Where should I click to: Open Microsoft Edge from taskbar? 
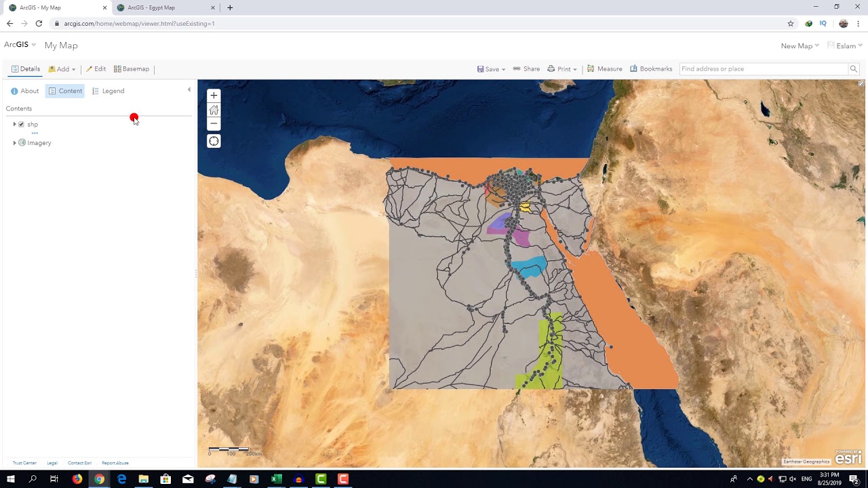coord(121,479)
